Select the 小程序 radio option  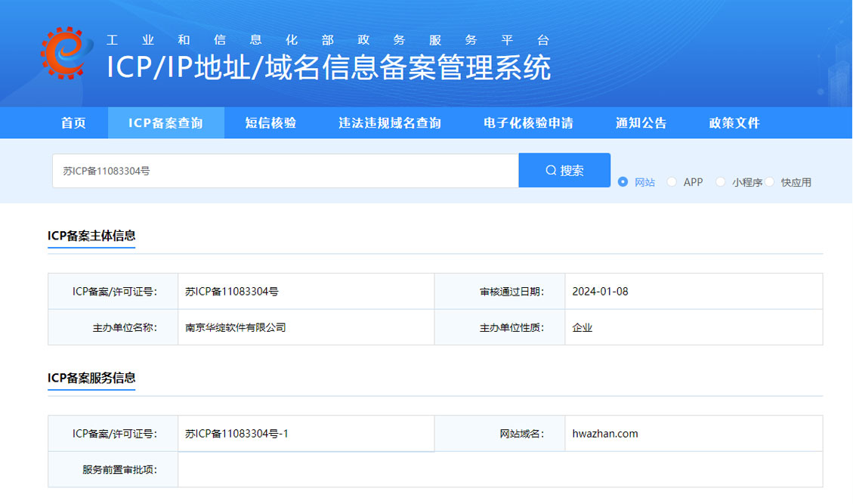pos(720,182)
